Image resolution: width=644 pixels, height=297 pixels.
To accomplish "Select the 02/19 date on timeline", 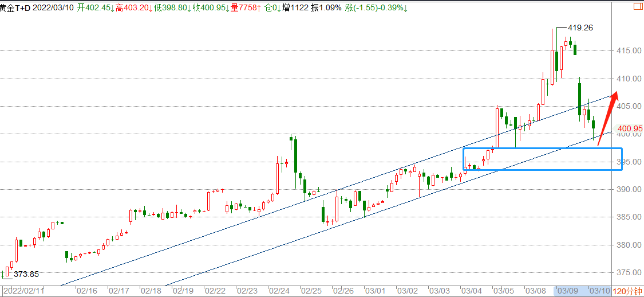I will (184, 291).
